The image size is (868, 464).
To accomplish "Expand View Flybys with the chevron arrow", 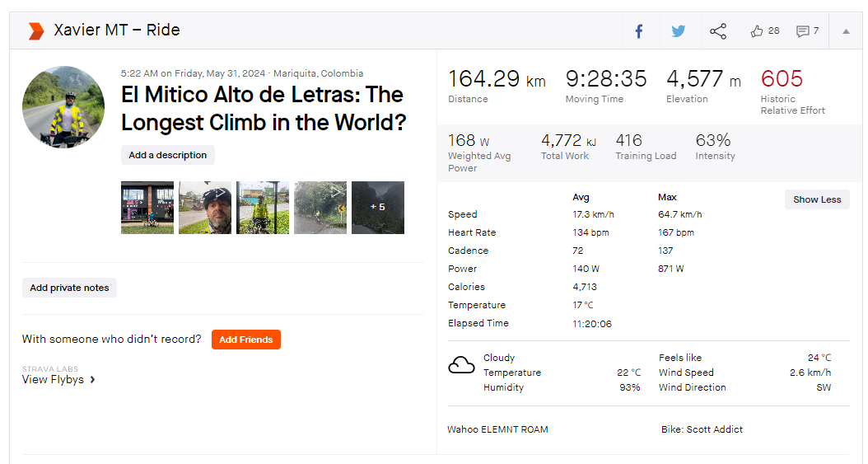I will click(92, 379).
